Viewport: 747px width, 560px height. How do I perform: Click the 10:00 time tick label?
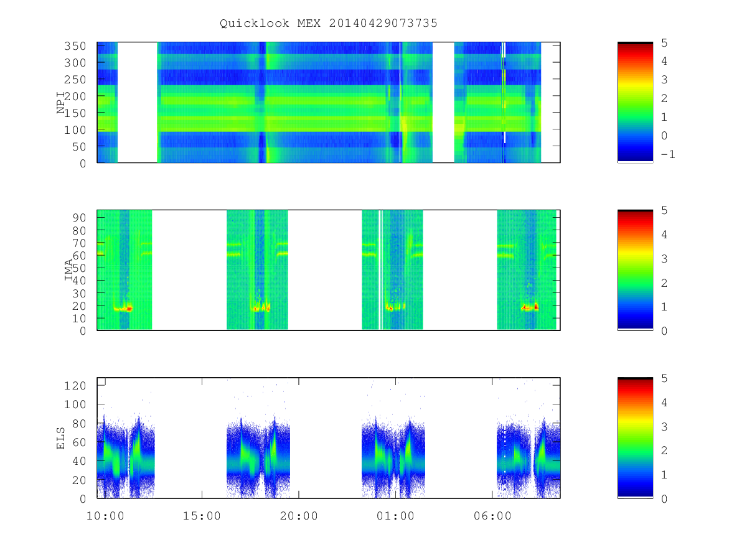pos(105,516)
